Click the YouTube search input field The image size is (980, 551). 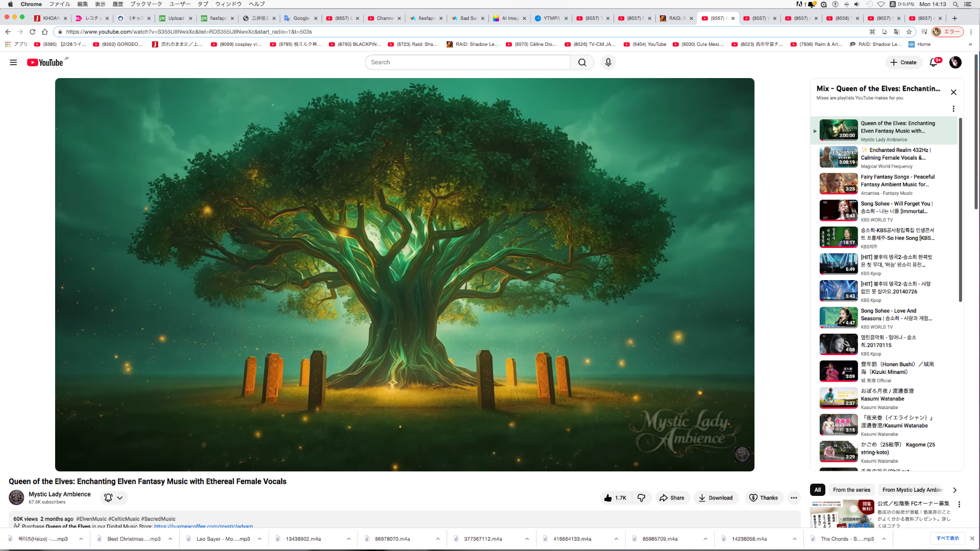(x=467, y=62)
